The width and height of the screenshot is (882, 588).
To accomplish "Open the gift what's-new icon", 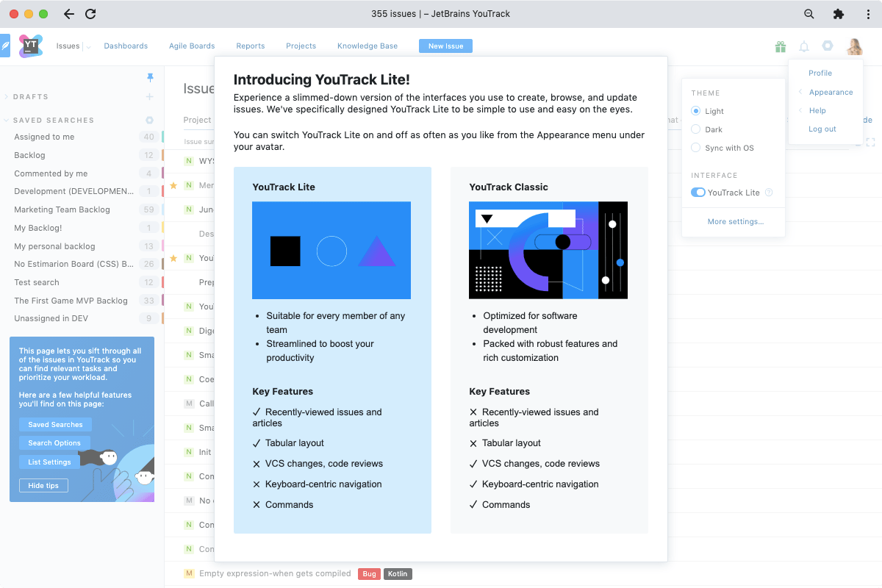I will 781,46.
